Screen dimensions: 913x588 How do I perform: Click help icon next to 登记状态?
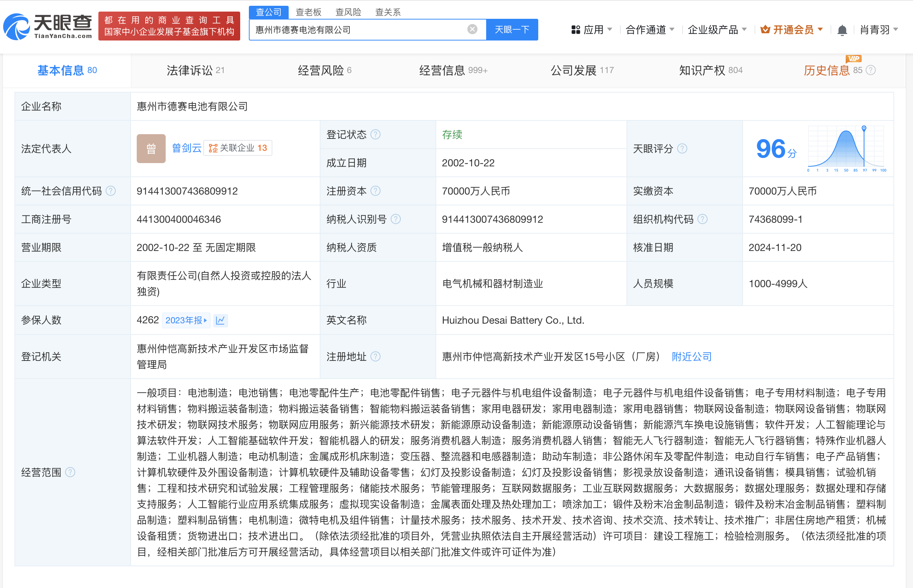pos(375,135)
